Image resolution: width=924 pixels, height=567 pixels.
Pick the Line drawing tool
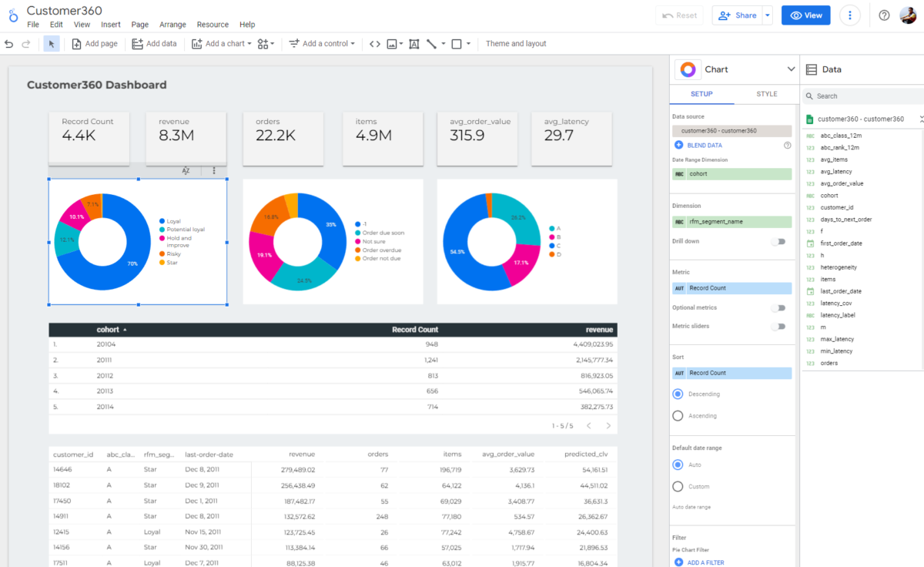(x=430, y=44)
